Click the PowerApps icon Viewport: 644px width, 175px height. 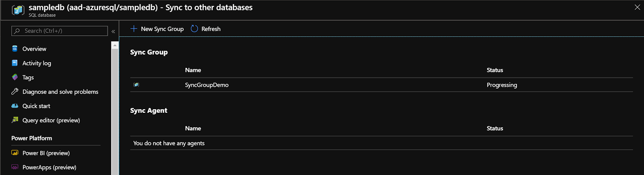15,167
